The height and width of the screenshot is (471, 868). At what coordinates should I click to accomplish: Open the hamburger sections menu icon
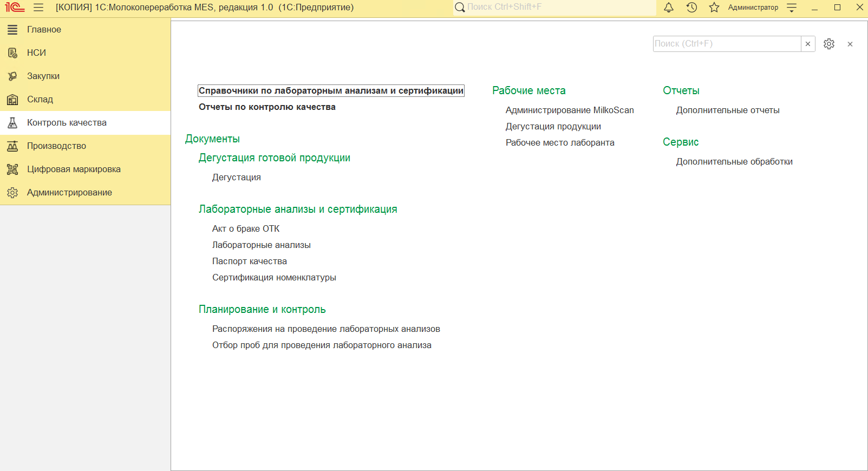[38, 8]
